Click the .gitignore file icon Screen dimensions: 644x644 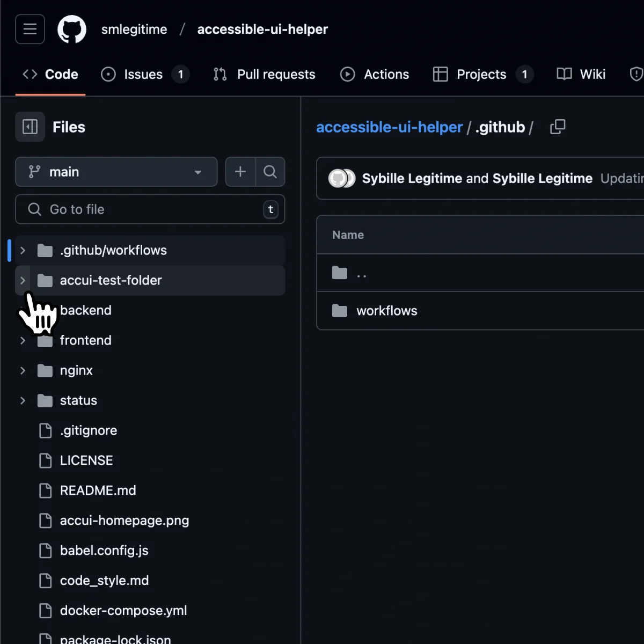click(x=46, y=430)
